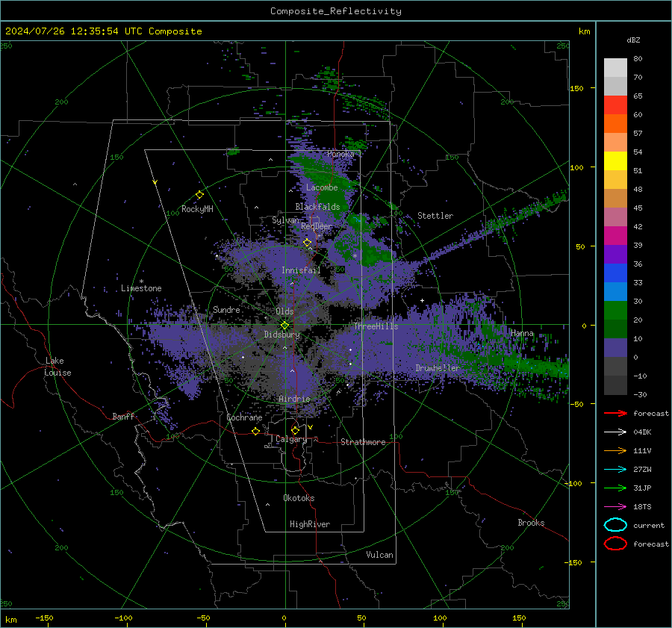The image size is (672, 628).
Task: Click the Drumheller town label
Action: (x=437, y=368)
